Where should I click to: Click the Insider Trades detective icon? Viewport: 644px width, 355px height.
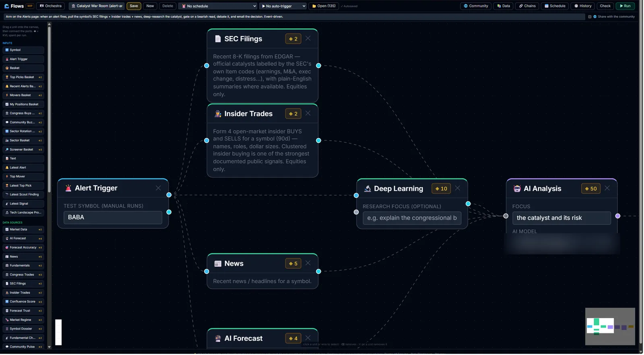(x=218, y=114)
